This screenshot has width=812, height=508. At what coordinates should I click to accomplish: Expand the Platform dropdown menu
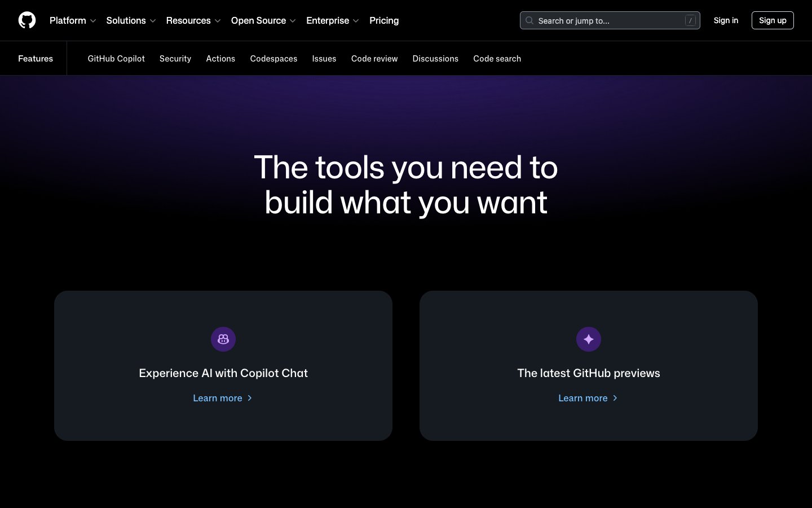pos(94,21)
